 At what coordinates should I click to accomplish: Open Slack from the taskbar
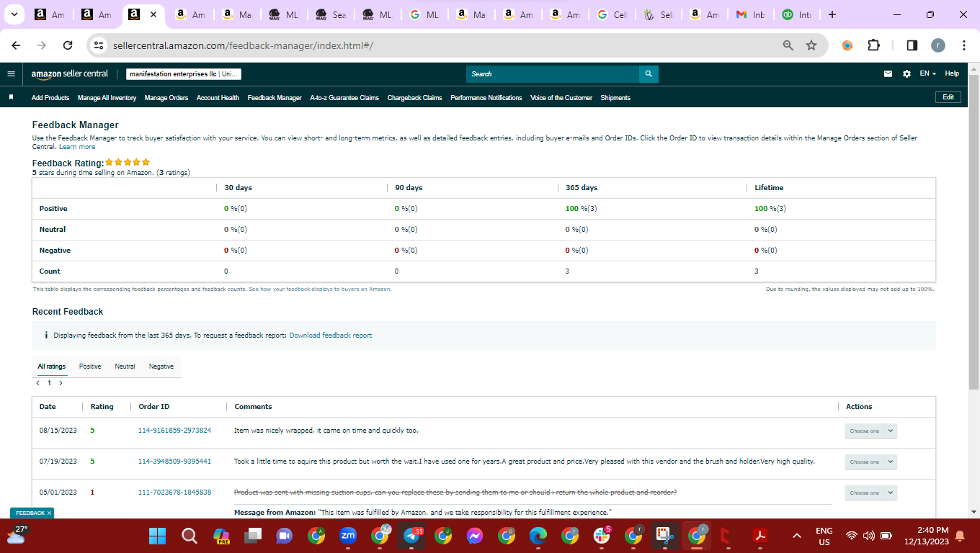(x=602, y=536)
